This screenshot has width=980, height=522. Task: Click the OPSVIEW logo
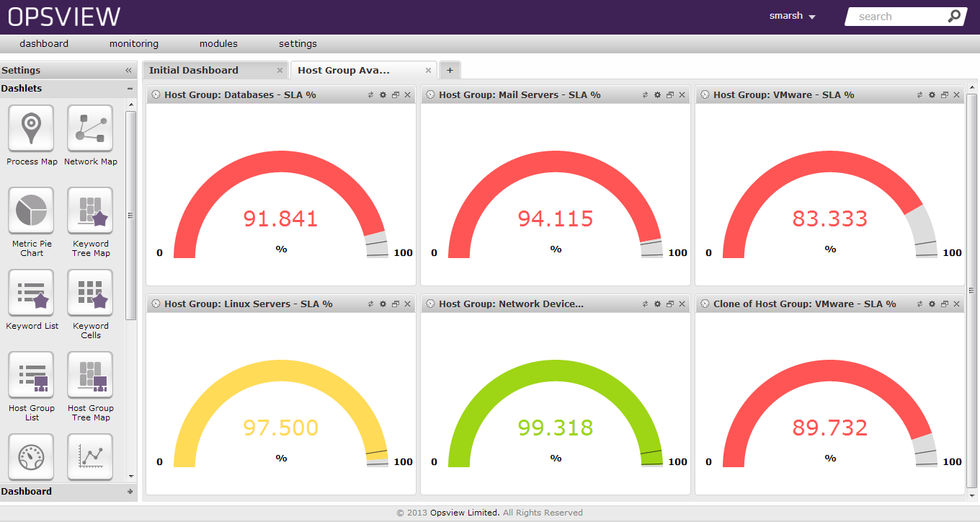pyautogui.click(x=64, y=17)
